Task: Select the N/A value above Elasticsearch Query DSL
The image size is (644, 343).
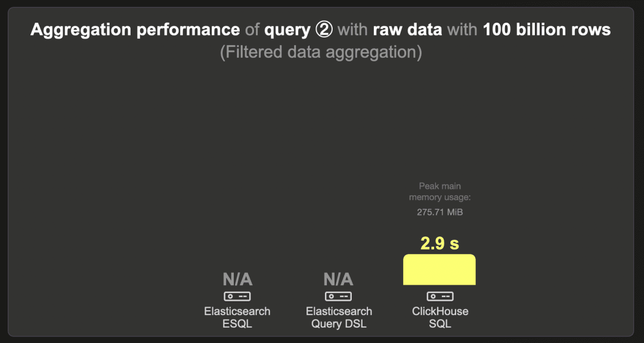Action: pyautogui.click(x=339, y=280)
